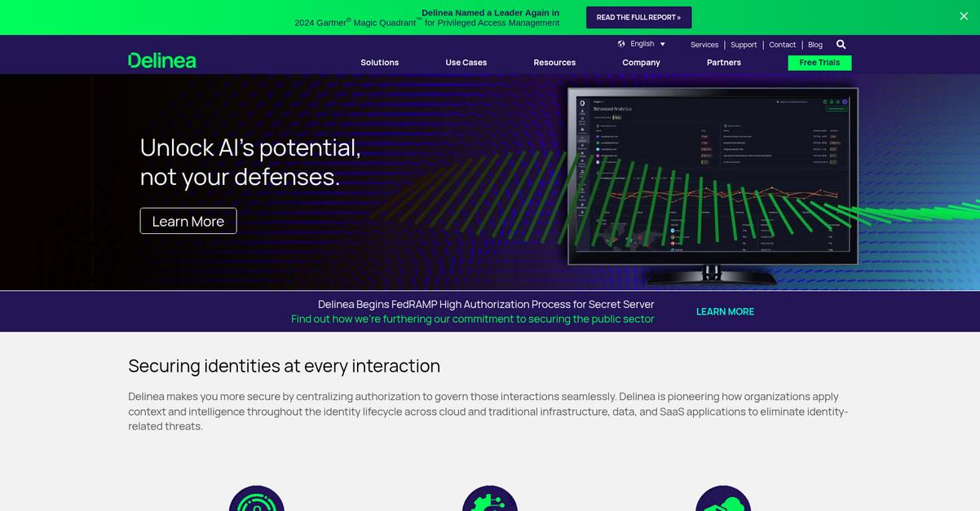
Task: Open the Services link
Action: coord(704,45)
